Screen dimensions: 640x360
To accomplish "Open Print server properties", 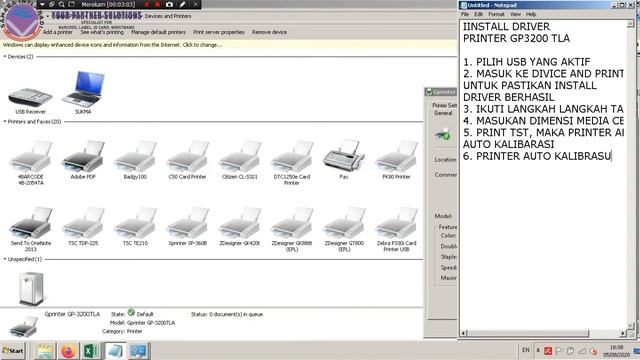I will (219, 32).
